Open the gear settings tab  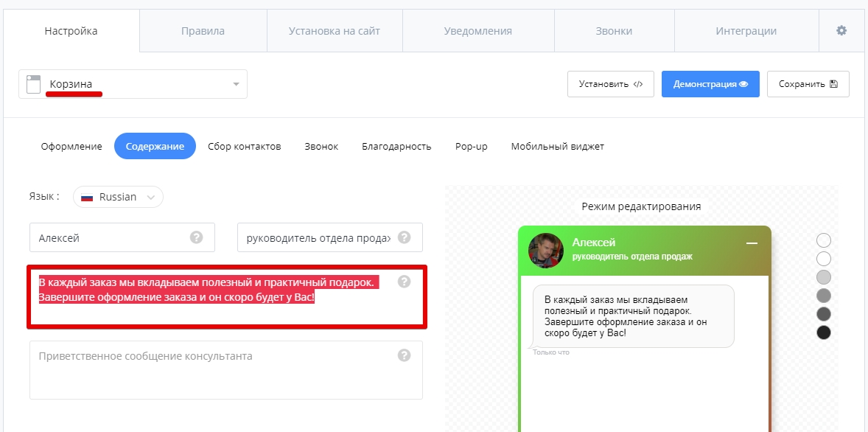click(841, 31)
